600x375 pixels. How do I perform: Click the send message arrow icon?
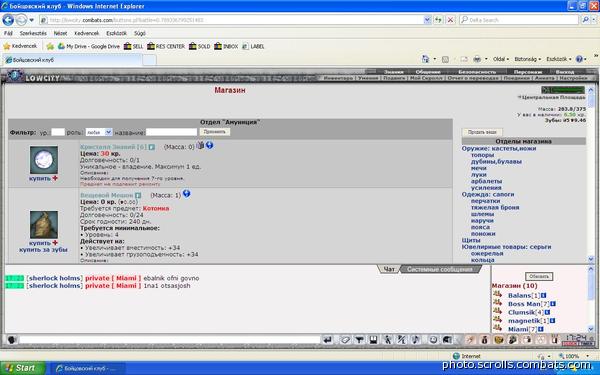[x=328, y=340]
